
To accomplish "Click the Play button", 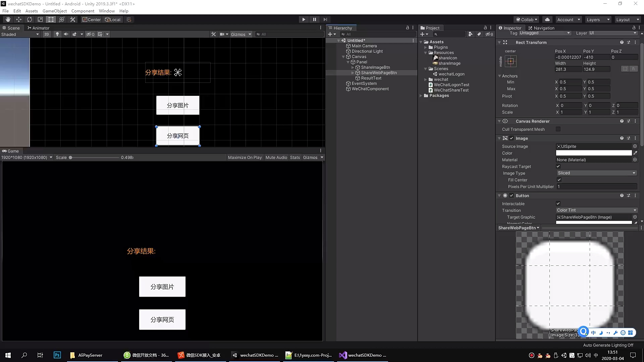I will [304, 19].
